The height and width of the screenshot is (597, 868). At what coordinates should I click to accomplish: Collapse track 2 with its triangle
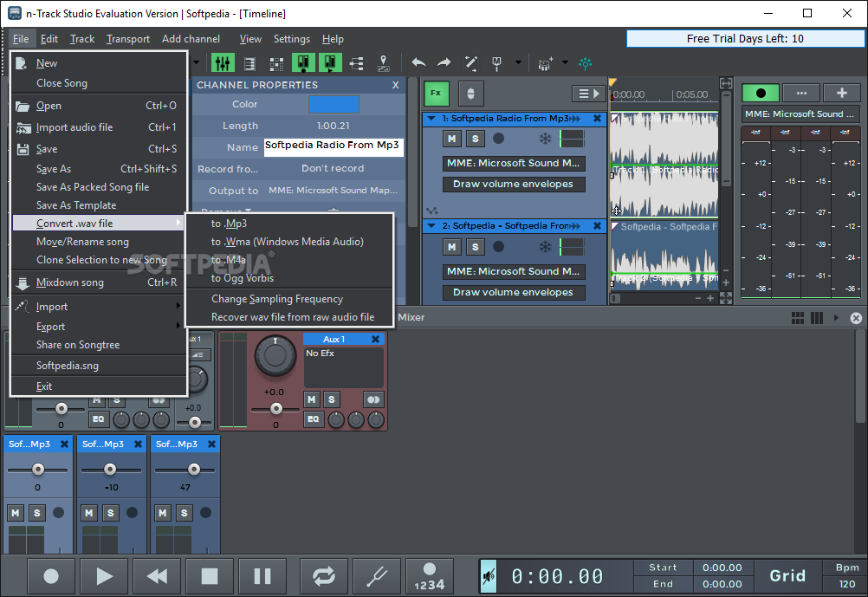(431, 225)
